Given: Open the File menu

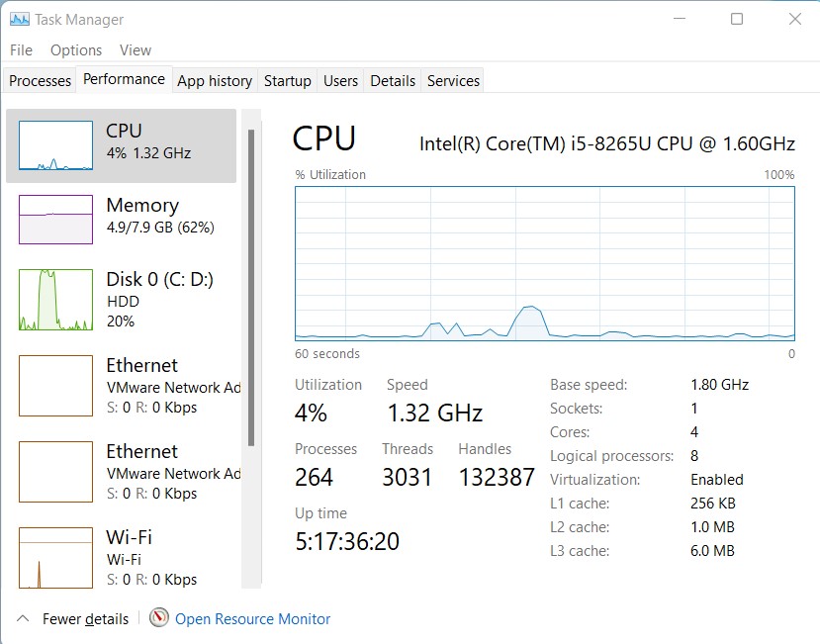Looking at the screenshot, I should pos(20,49).
